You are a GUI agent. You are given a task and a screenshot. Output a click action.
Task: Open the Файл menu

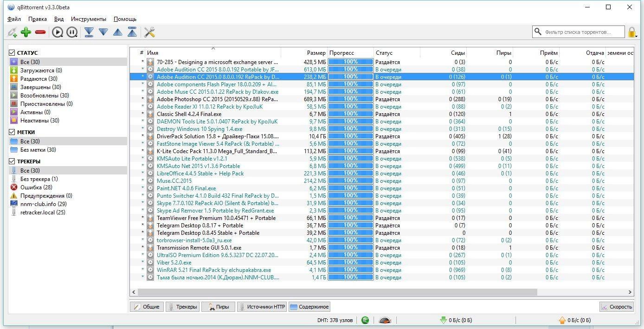(14, 19)
